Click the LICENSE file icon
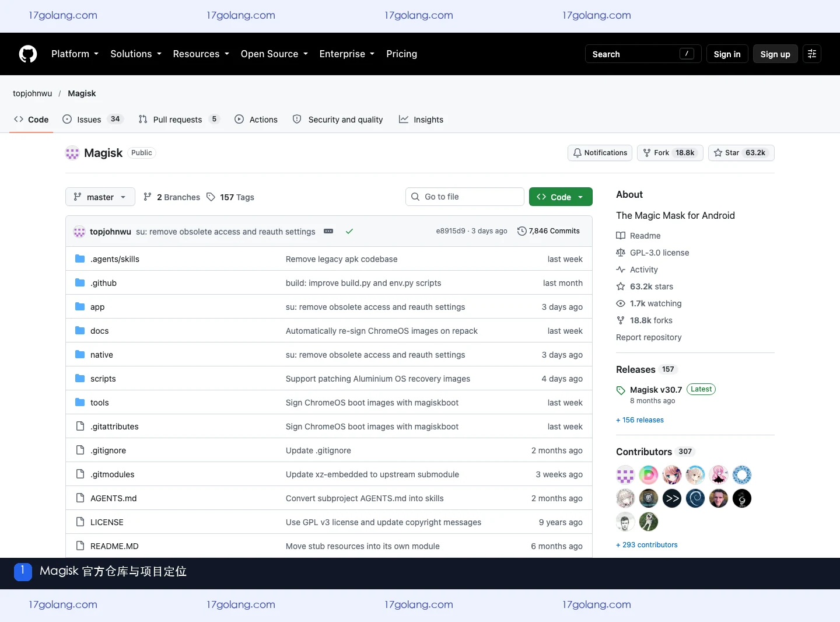 [x=80, y=522]
